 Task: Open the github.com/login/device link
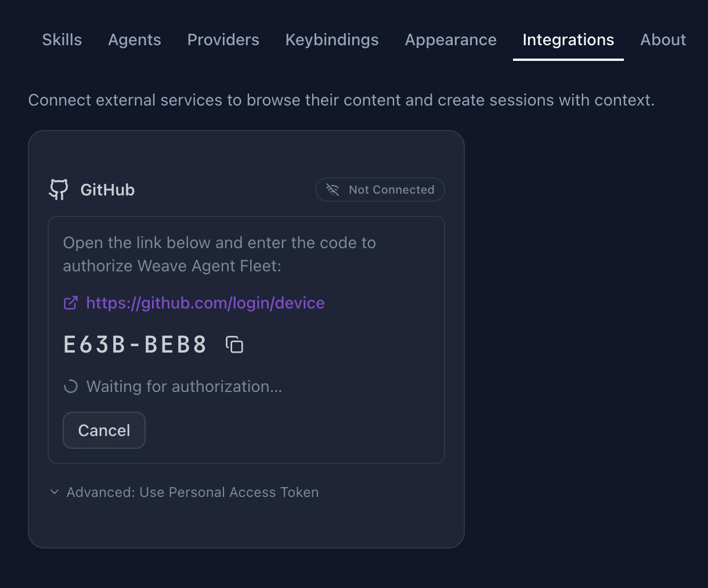(x=205, y=303)
